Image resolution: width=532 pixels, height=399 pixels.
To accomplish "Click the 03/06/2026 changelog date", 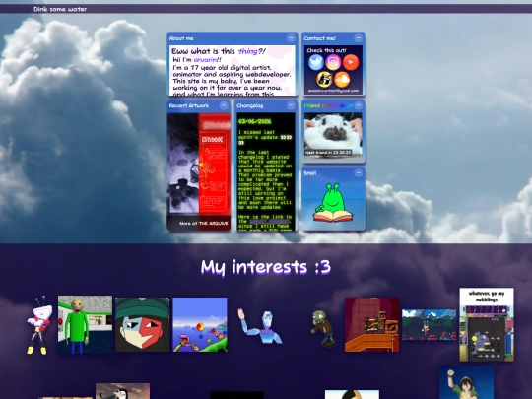I will coord(254,121).
